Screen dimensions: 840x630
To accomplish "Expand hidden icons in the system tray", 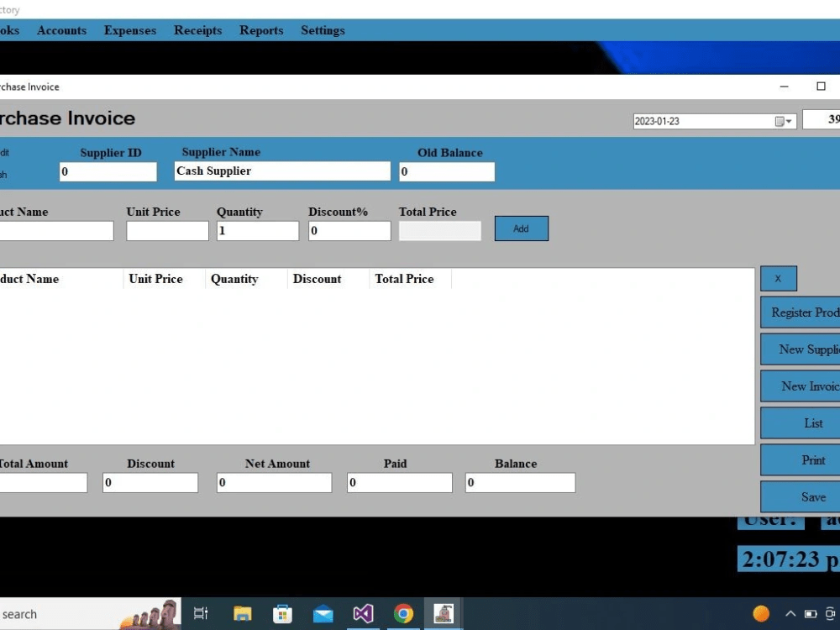I will point(790,613).
